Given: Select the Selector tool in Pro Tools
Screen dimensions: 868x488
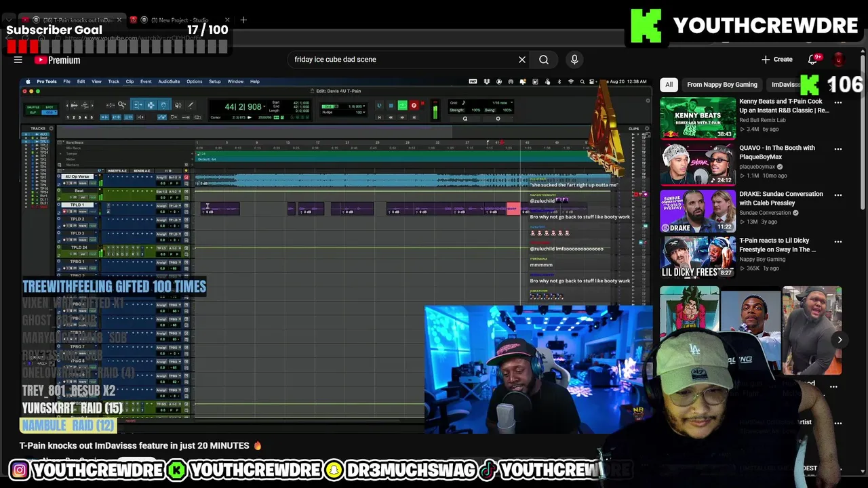Looking at the screenshot, I should [151, 105].
